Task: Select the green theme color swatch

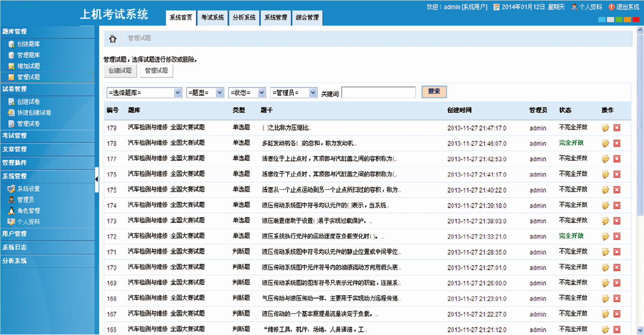Action: (619, 20)
